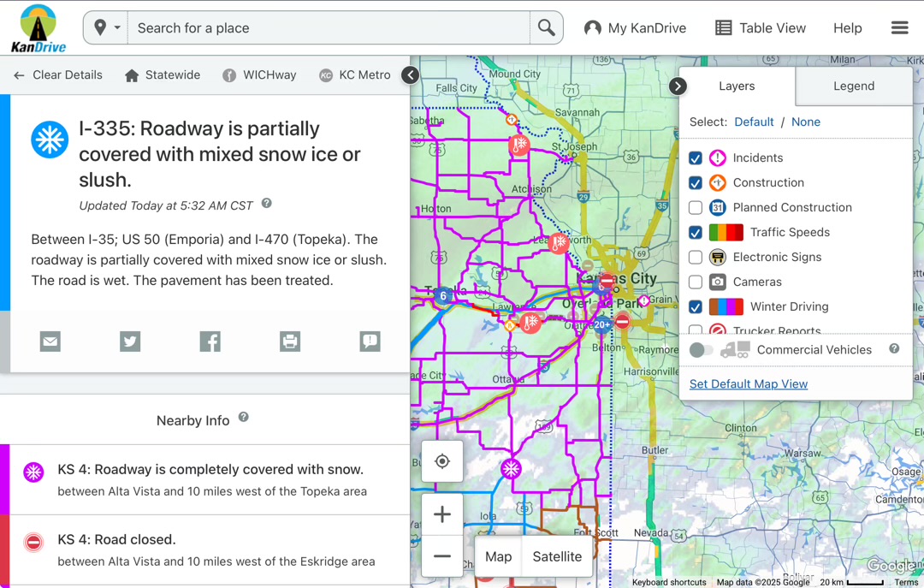Turn on Commercial Vehicles toggle
This screenshot has height=588, width=924.
click(x=701, y=350)
